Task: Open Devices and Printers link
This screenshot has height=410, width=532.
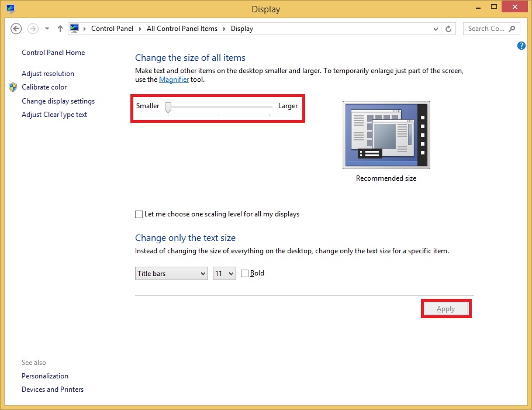Action: click(53, 390)
